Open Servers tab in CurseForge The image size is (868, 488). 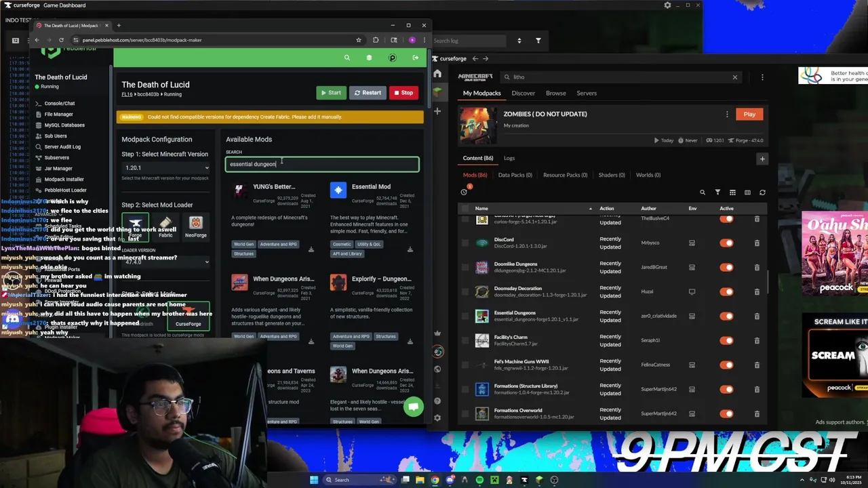tap(587, 94)
